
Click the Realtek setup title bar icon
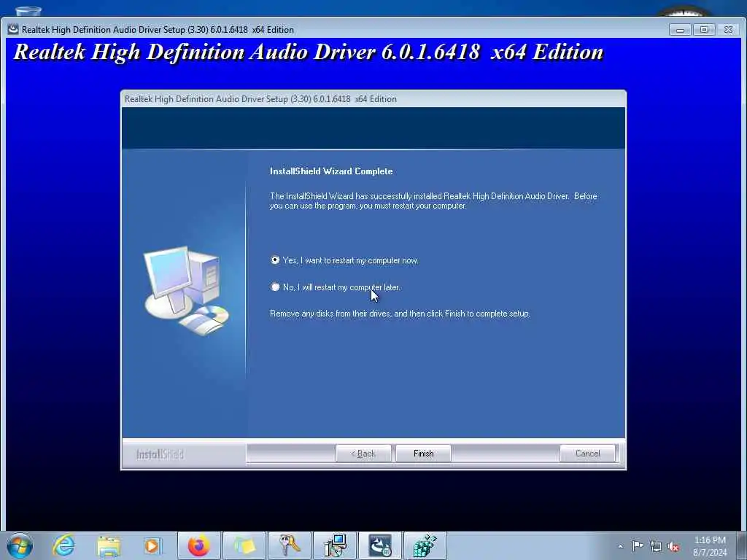pos(13,29)
